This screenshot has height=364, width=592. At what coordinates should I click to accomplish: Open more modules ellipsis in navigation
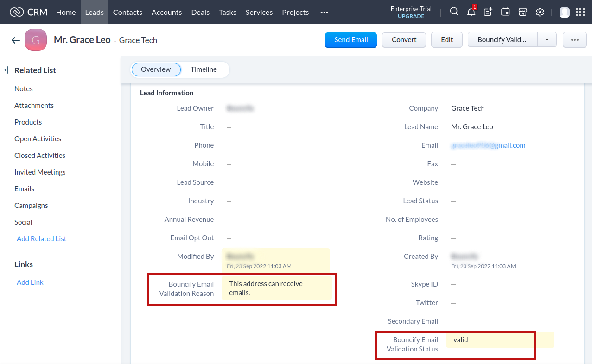[x=324, y=13]
